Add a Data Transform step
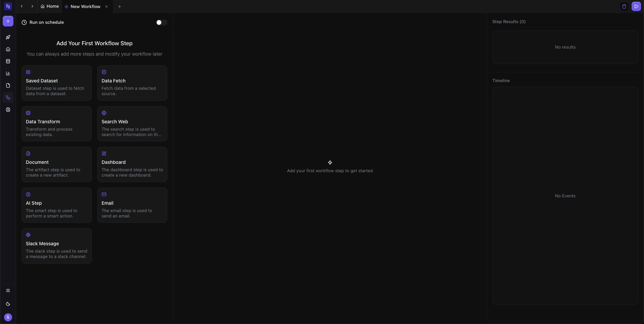 pos(57,124)
